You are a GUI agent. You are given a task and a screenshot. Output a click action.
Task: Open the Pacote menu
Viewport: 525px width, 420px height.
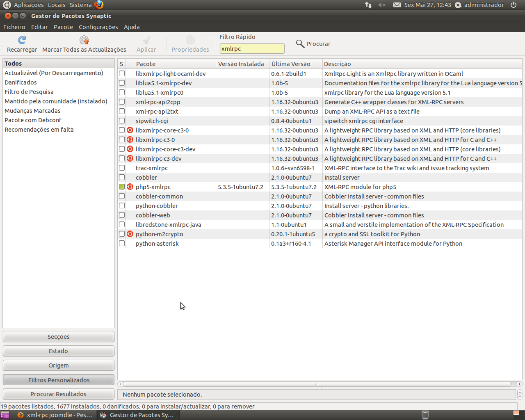63,27
